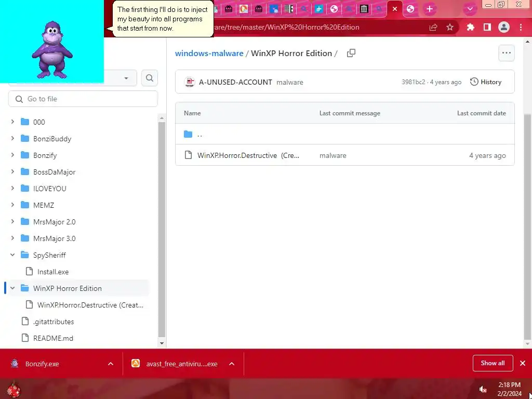
Task: Open Bonzify.exe in the downloads bar
Action: [42, 364]
